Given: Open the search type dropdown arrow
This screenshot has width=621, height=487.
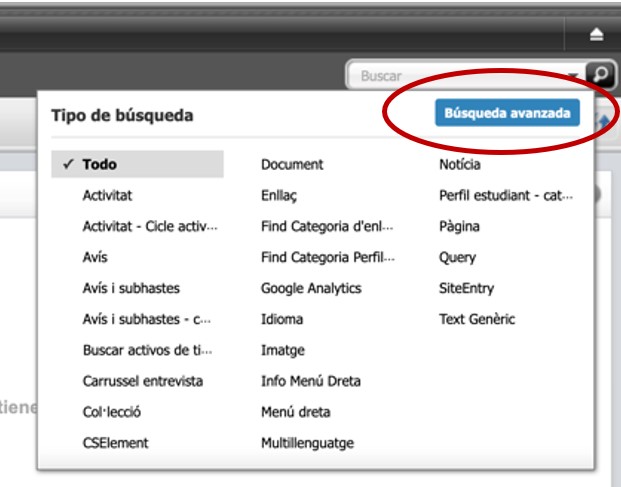Looking at the screenshot, I should pos(573,76).
